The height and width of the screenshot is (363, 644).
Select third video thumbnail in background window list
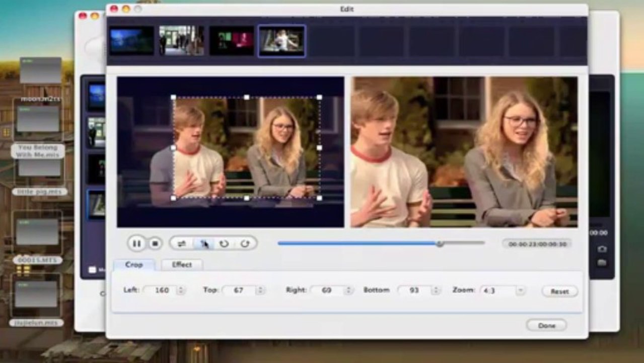click(x=97, y=168)
